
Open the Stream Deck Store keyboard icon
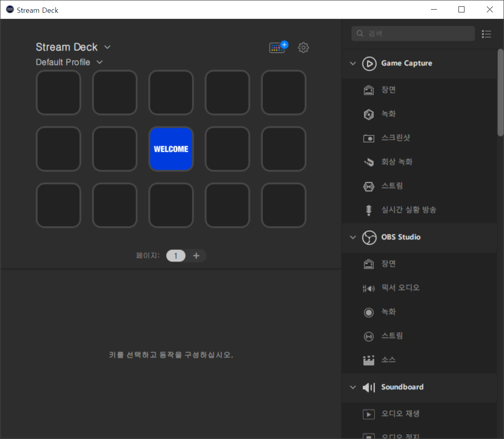click(x=278, y=47)
